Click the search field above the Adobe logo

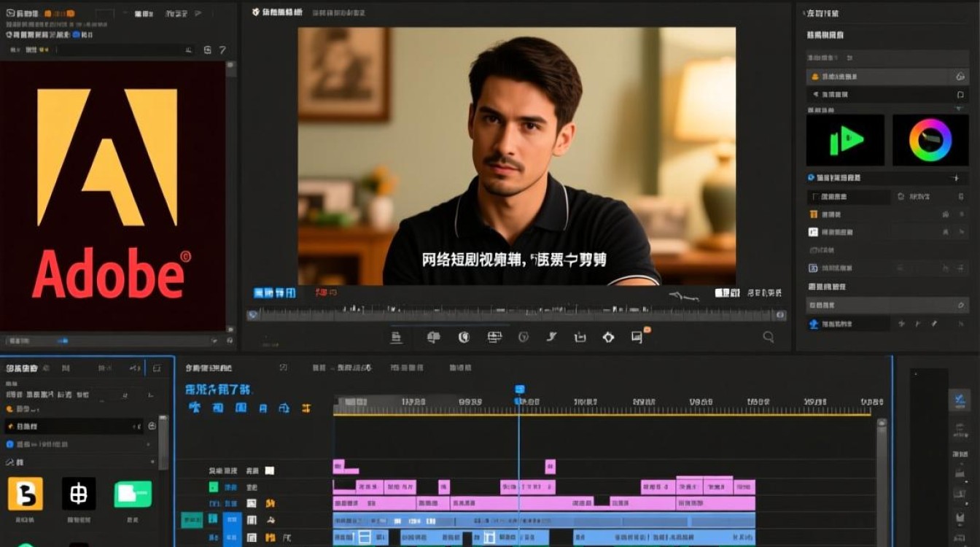click(x=126, y=50)
